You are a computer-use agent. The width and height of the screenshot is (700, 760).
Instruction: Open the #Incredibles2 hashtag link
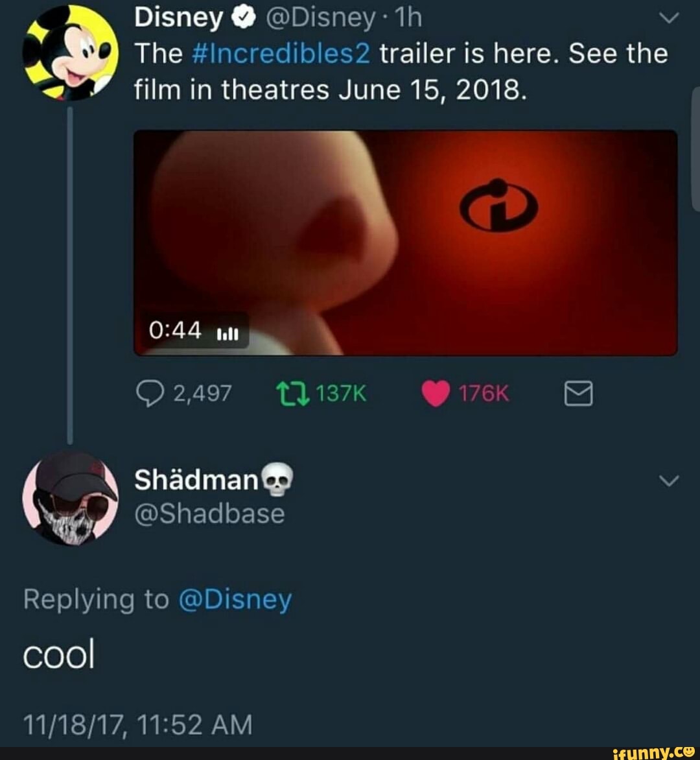pos(282,53)
